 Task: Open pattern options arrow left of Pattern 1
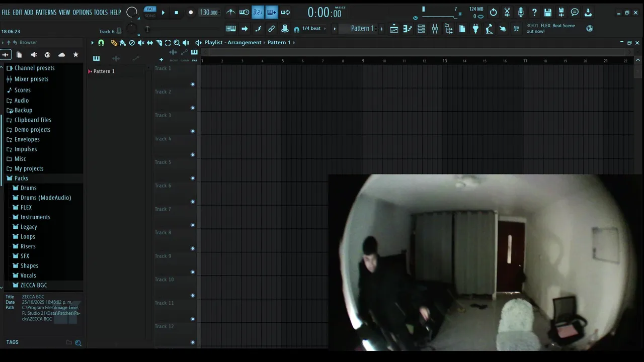point(335,29)
